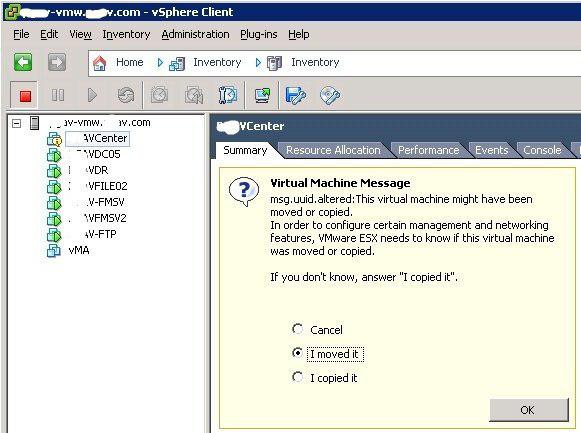Open the View menu
581x433 pixels.
[x=80, y=34]
